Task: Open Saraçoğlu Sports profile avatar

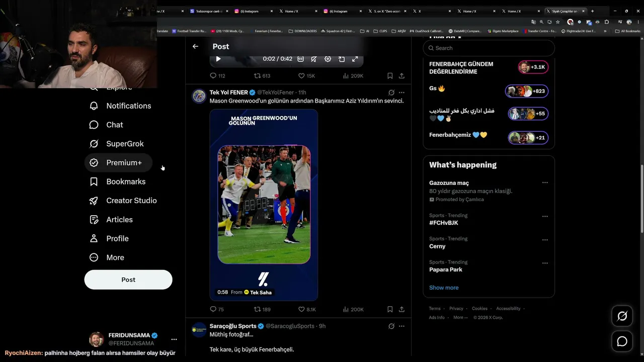Action: click(x=199, y=329)
